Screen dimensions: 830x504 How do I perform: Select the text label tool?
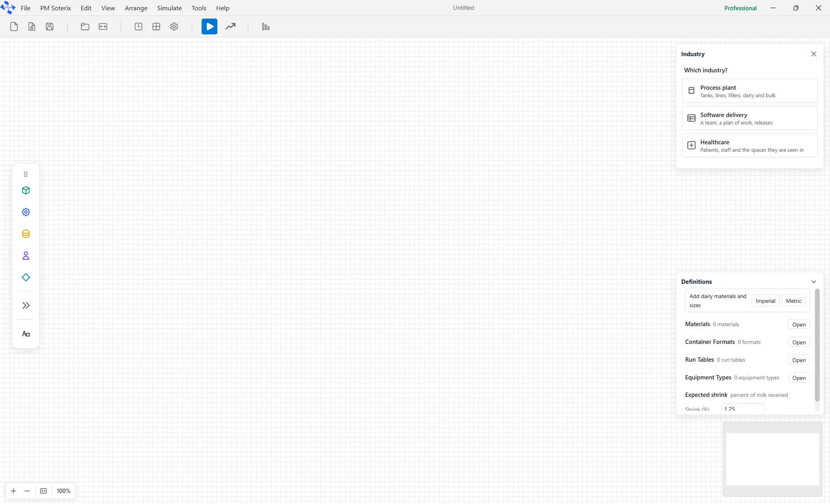pos(26,334)
